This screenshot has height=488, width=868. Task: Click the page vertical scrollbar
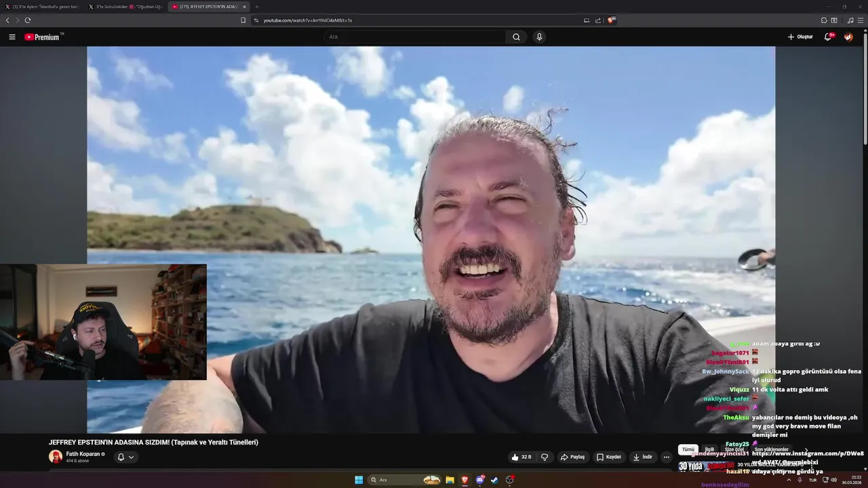point(865,88)
